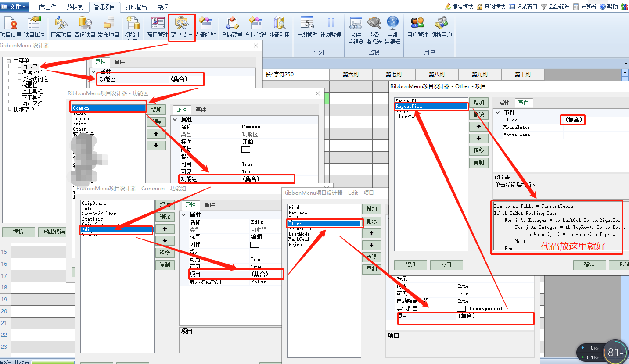Click the 备份项目 ribbon icon
Screen dimensions: 629x364
click(x=85, y=27)
